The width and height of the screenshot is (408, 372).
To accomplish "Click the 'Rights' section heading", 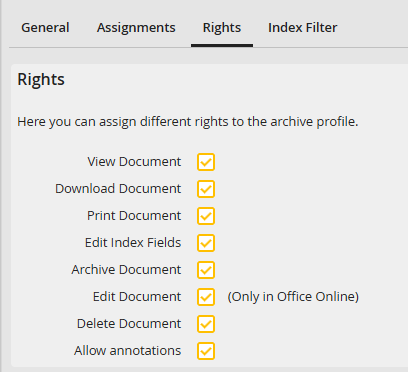I will pos(41,80).
